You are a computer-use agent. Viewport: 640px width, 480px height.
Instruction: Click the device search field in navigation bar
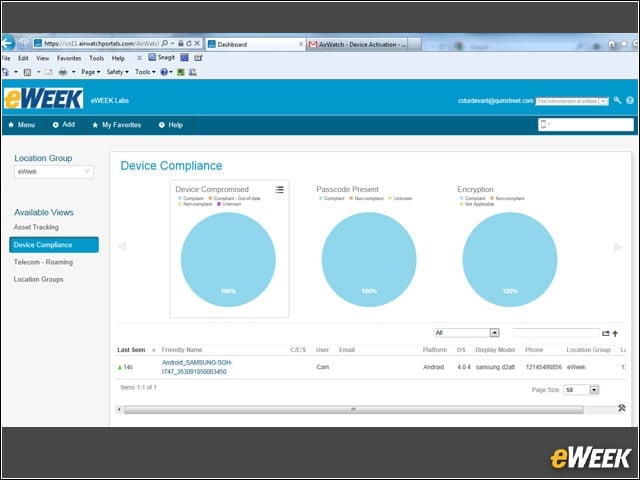click(586, 124)
